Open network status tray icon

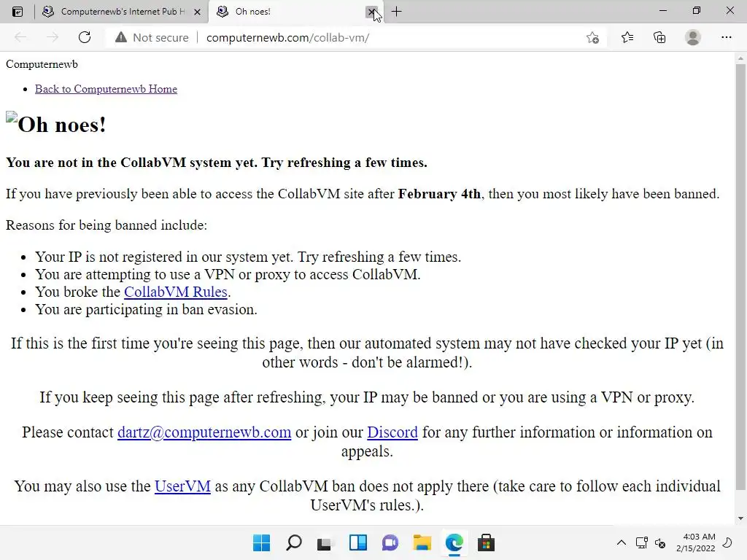[641, 542]
